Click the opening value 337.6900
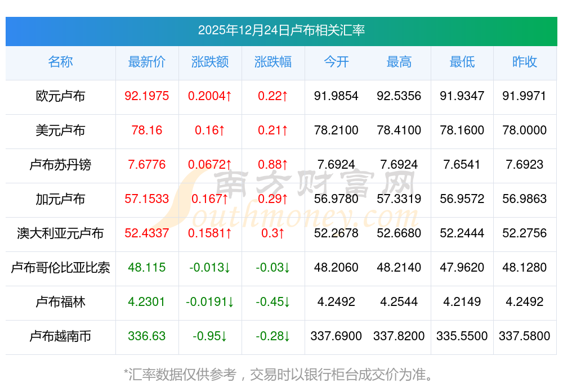The width and height of the screenshot is (563, 392). [x=336, y=336]
